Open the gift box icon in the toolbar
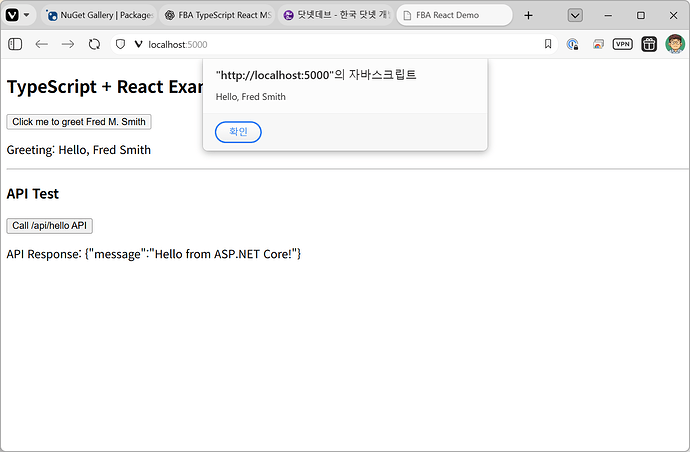Viewport: 690px width, 452px height. coord(649,44)
